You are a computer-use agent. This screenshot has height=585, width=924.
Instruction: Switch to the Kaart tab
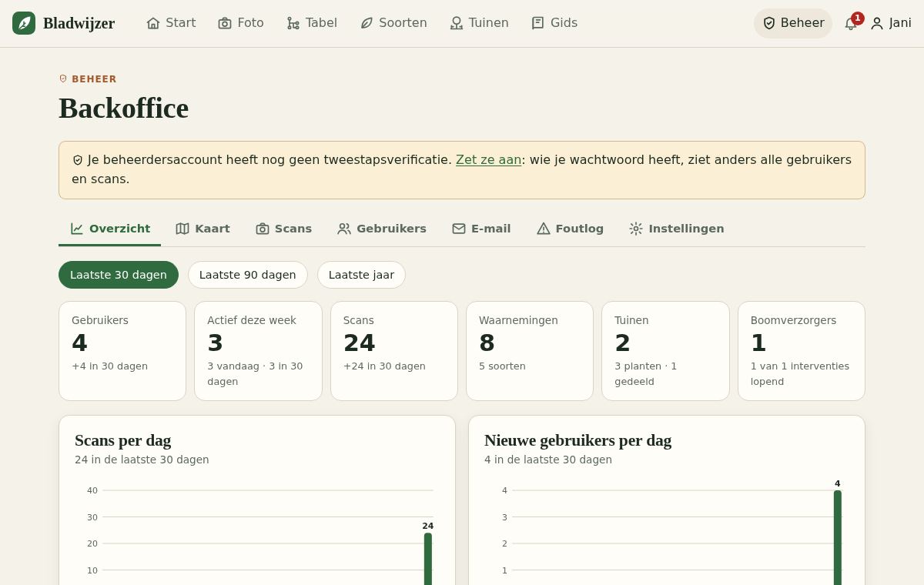[x=203, y=229]
